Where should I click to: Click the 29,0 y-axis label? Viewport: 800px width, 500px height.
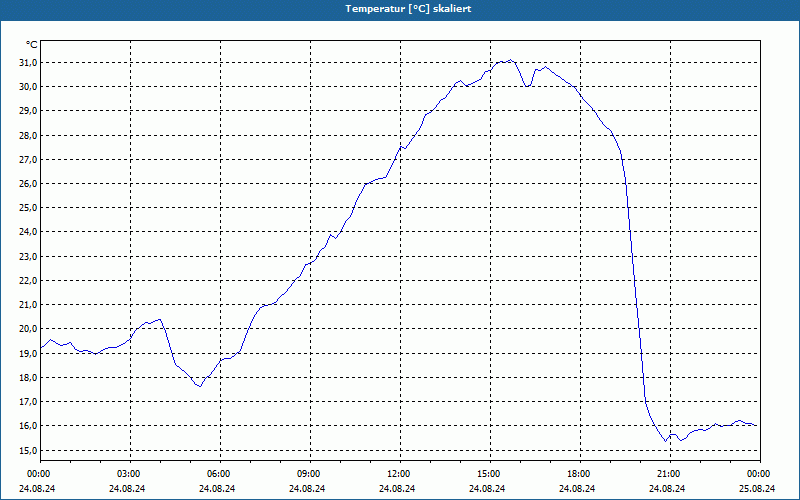[x=28, y=111]
